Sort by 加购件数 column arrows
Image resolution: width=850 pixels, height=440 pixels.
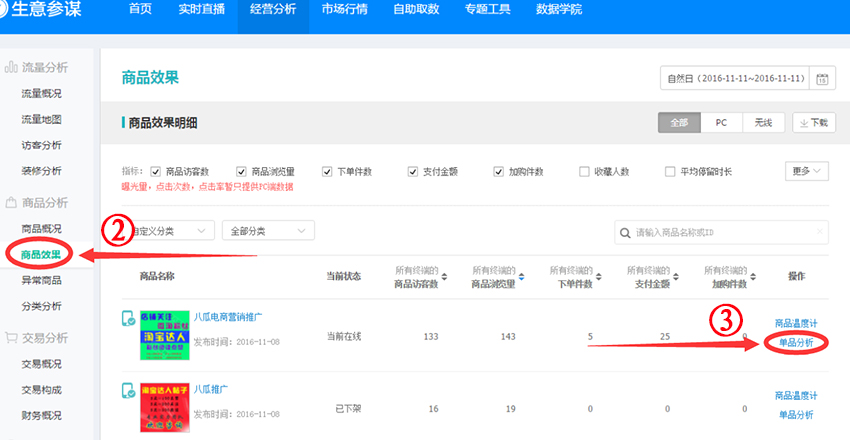(753, 276)
